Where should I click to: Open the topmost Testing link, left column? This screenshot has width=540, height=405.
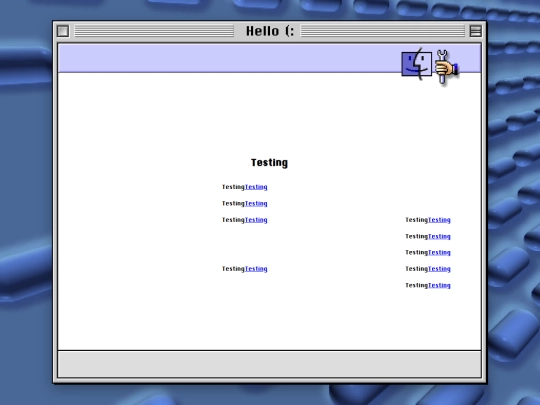click(256, 187)
